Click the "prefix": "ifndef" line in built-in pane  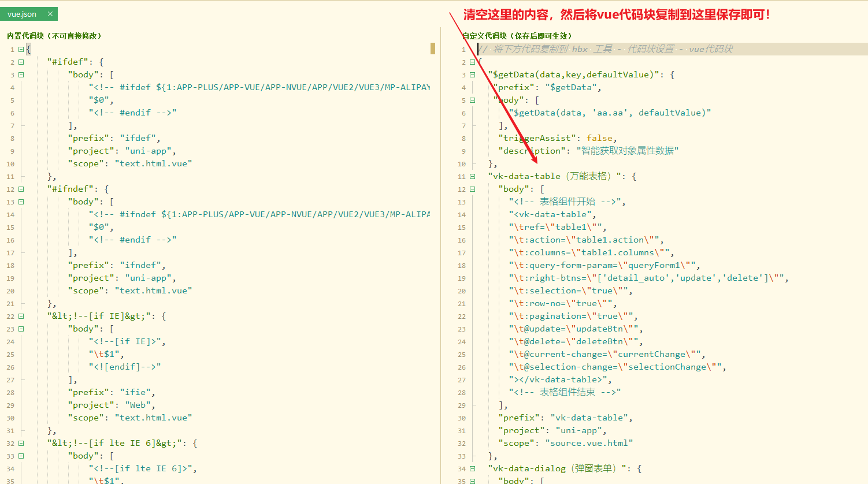(x=117, y=265)
